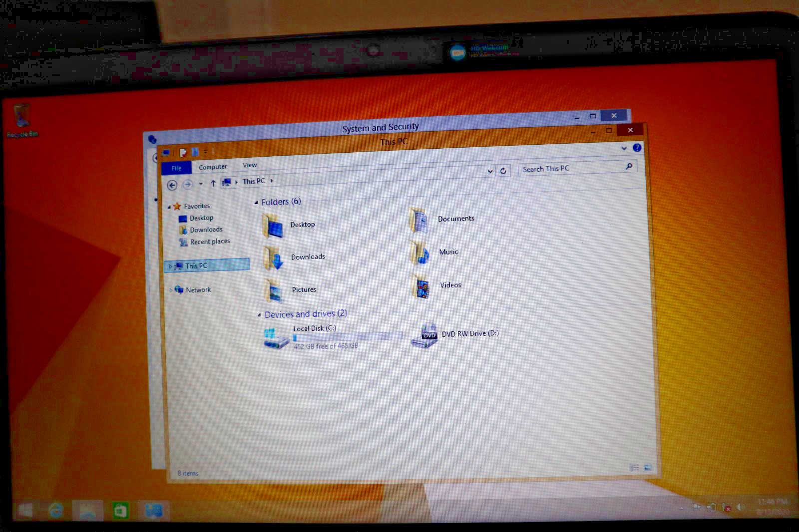Click the This PC window system icon
799x532 pixels.
(166, 153)
